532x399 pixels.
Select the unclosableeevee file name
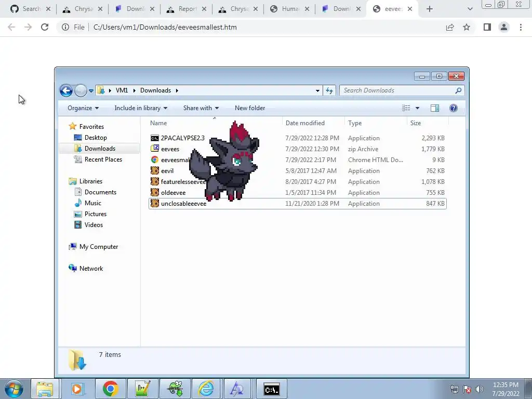(x=183, y=204)
